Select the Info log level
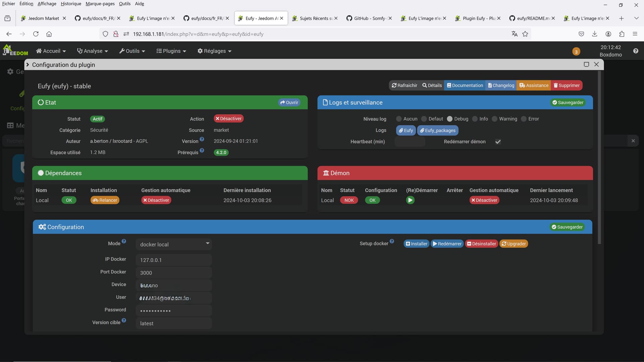This screenshot has height=362, width=644. coord(475,119)
